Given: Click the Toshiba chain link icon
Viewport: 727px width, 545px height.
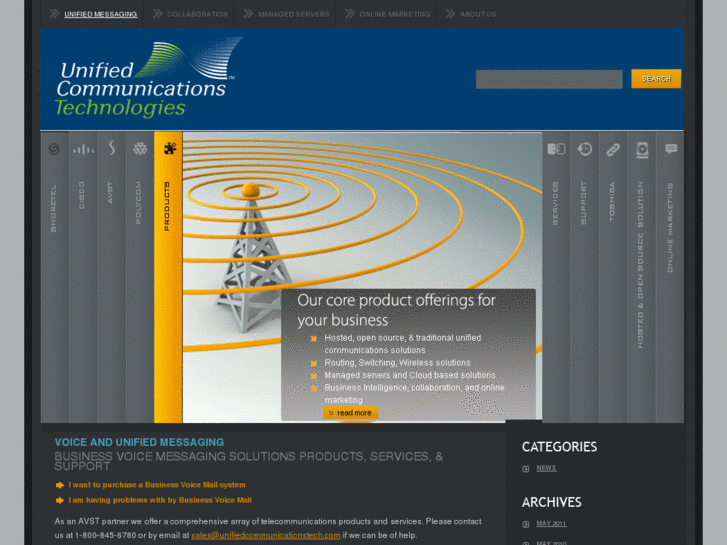Looking at the screenshot, I should (x=613, y=149).
